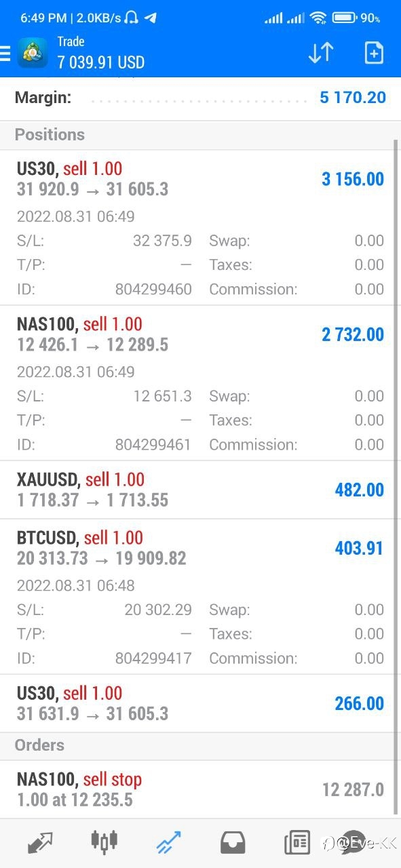
Task: Expand the XAUUSD sell 1.00 position
Action: click(200, 490)
